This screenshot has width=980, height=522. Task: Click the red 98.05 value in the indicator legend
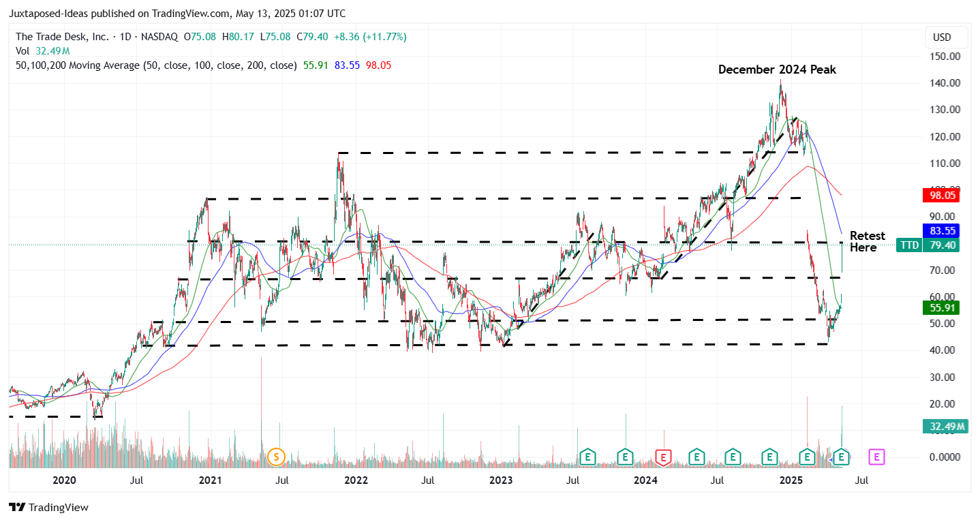click(378, 65)
